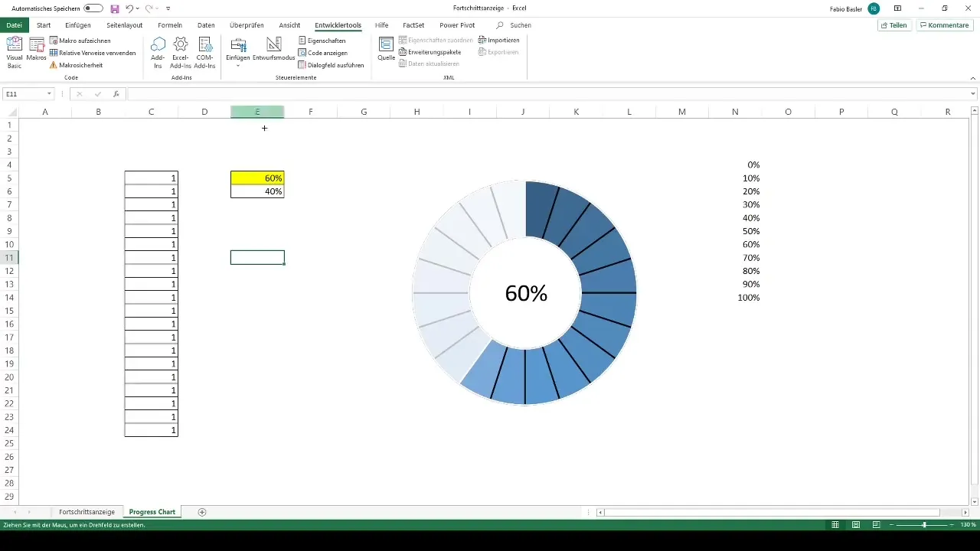This screenshot has width=980, height=551.
Task: Switch to the Seitenlayout tab
Action: coord(125,25)
